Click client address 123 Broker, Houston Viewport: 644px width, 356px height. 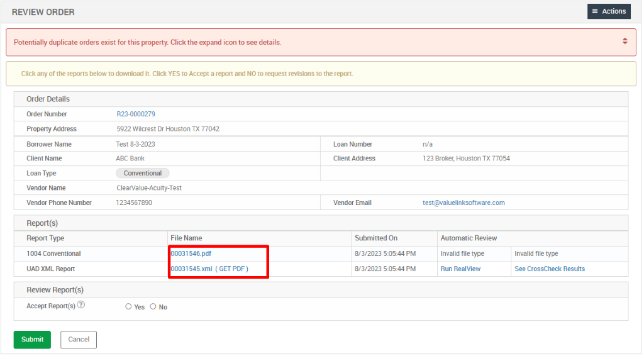[x=466, y=159]
